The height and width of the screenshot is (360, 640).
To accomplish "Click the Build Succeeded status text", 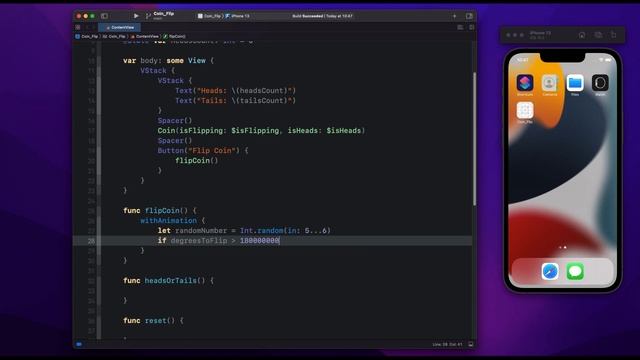I will [322, 16].
